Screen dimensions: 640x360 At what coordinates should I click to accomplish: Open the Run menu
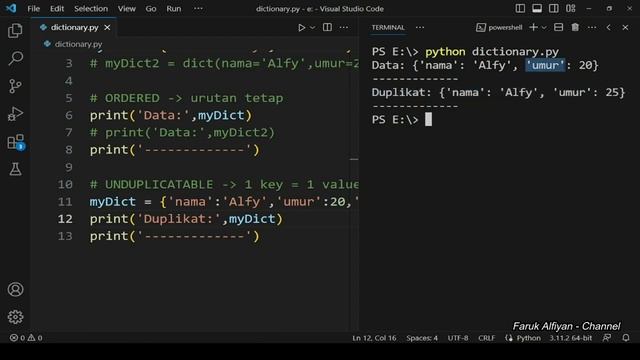pos(173,9)
